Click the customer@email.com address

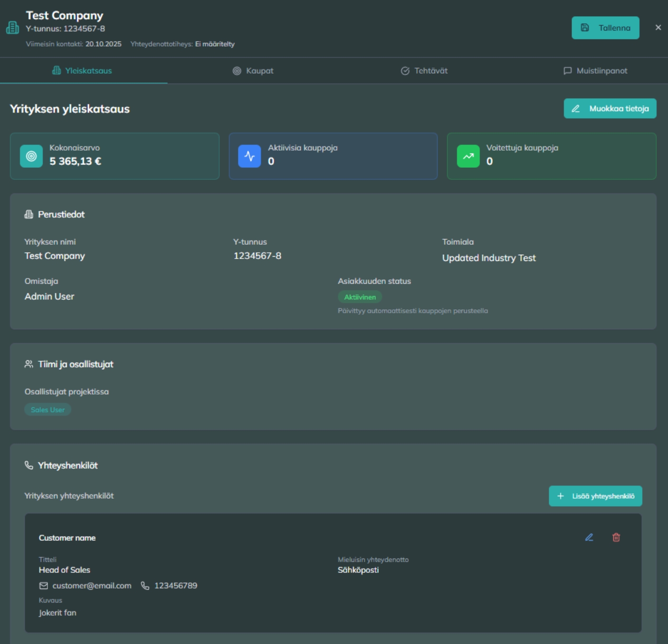92,586
